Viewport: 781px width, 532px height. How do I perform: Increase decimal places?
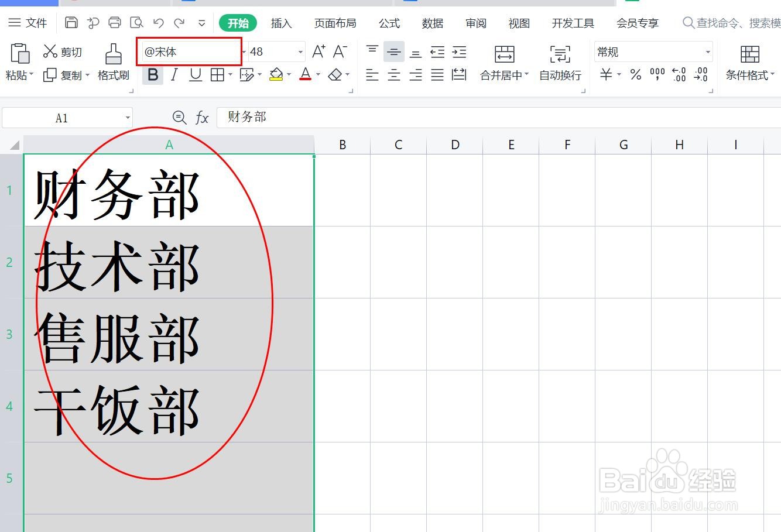[x=679, y=74]
